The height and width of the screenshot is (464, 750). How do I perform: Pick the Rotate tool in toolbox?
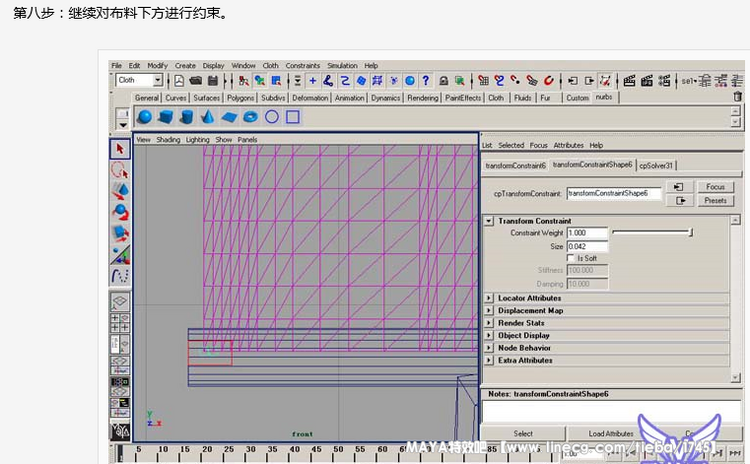coord(119,211)
